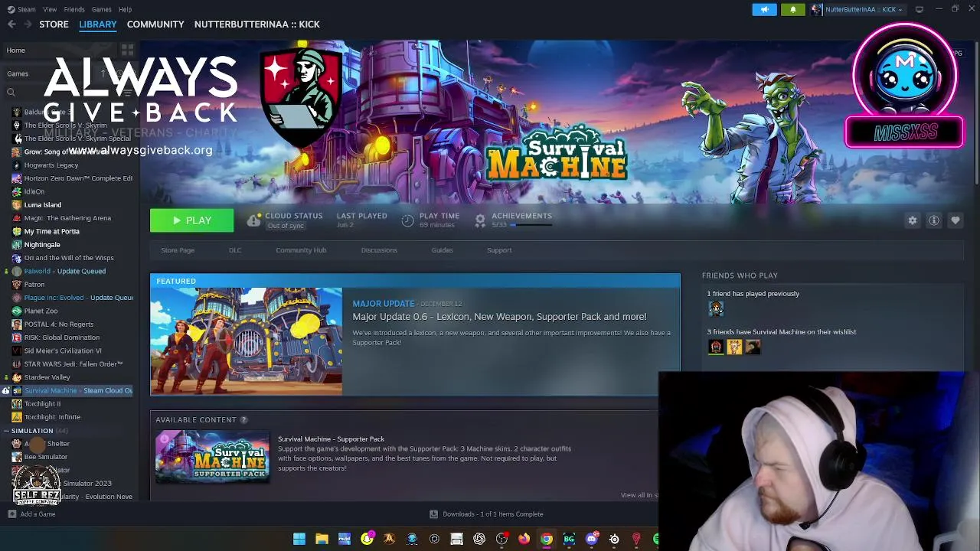
Task: Select Hogwarts Legacy in the library list
Action: 51,165
